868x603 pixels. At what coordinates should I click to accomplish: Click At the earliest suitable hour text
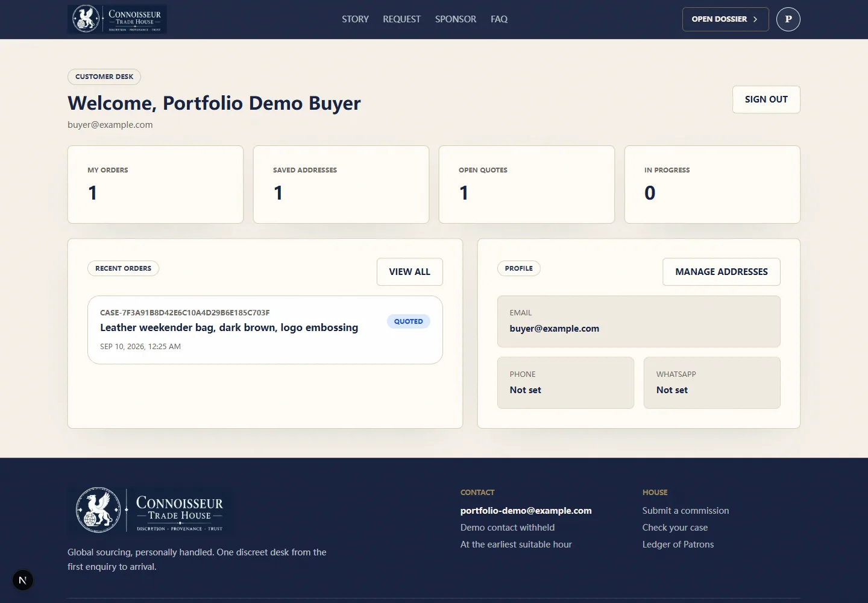pyautogui.click(x=516, y=545)
